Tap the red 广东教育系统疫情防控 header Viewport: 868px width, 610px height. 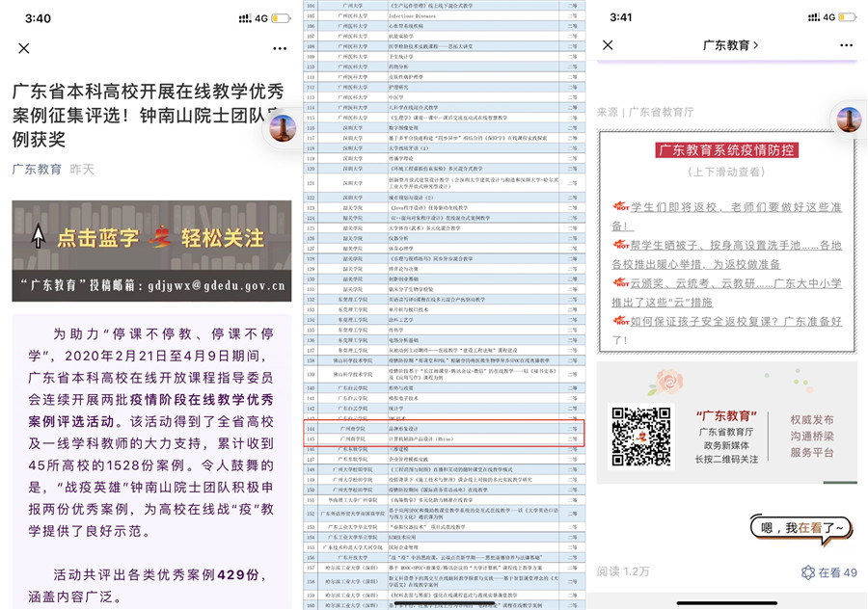coord(727,151)
